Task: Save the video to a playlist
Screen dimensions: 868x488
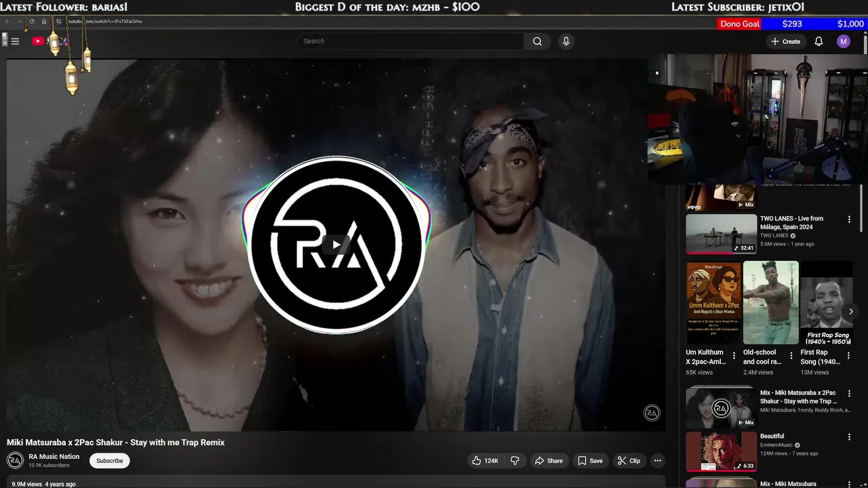Action: point(590,461)
